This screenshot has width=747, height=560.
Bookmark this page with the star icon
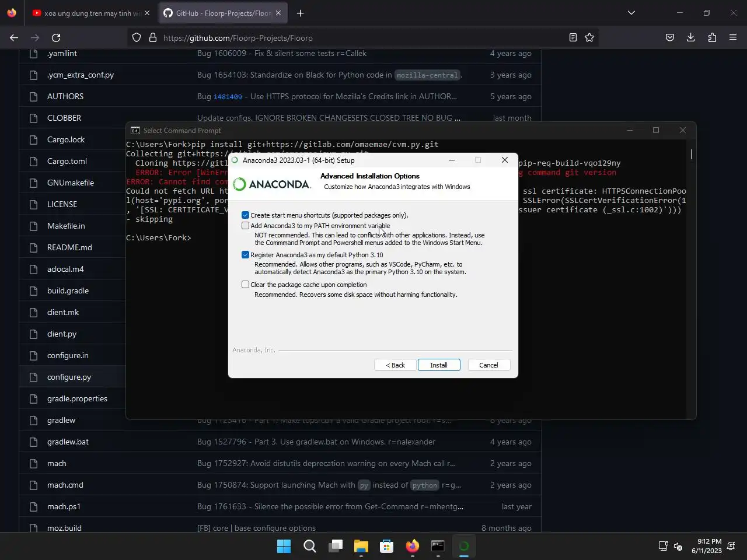[x=589, y=37]
